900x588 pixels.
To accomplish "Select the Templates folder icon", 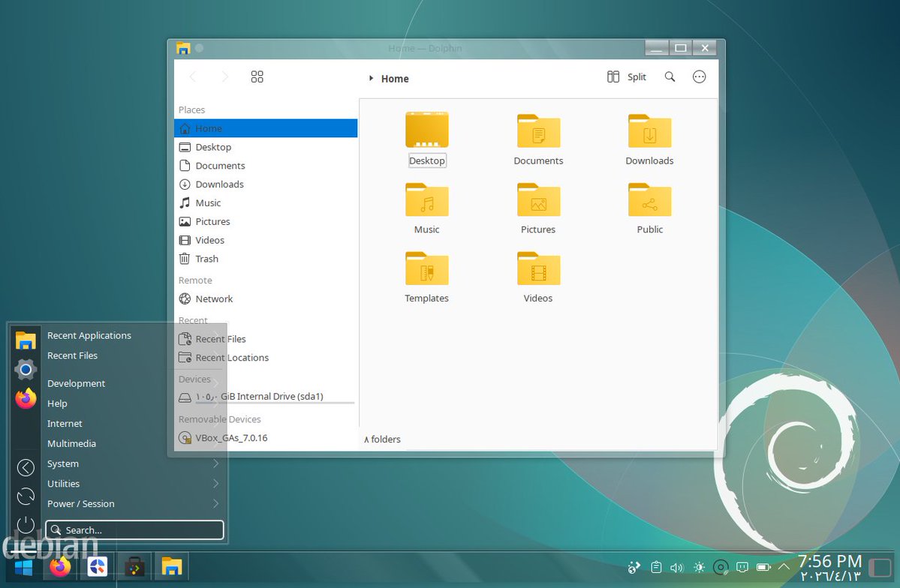I will (x=427, y=268).
